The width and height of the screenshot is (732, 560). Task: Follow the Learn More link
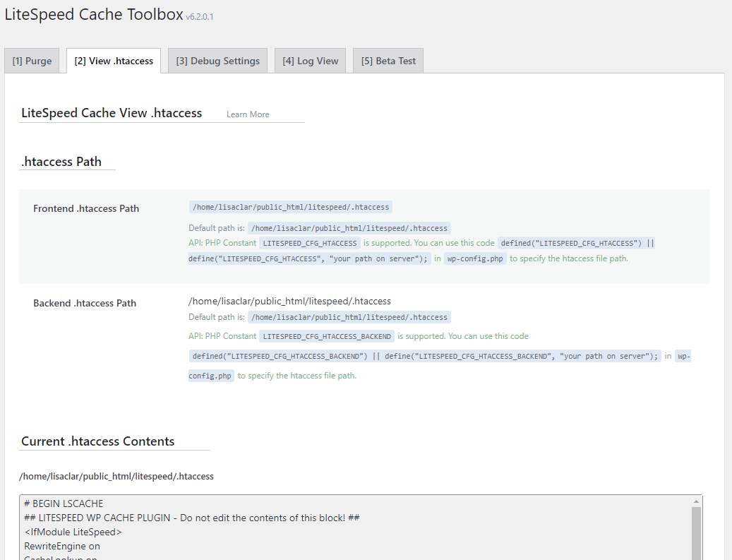[x=248, y=114]
